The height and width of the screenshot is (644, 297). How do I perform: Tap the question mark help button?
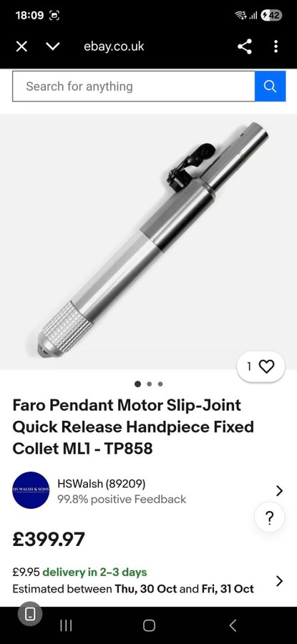(270, 518)
